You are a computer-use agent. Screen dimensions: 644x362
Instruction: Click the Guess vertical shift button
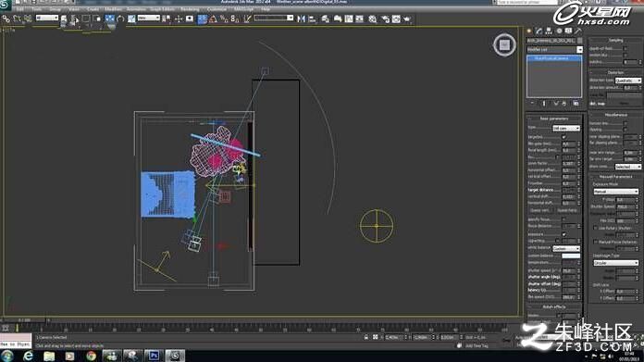tap(540, 210)
